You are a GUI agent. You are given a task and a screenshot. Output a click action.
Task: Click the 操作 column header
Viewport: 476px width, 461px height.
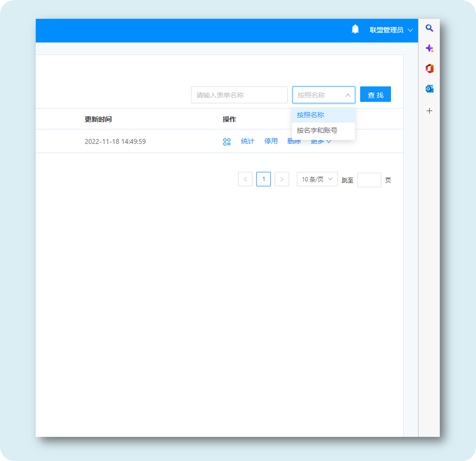click(x=229, y=119)
